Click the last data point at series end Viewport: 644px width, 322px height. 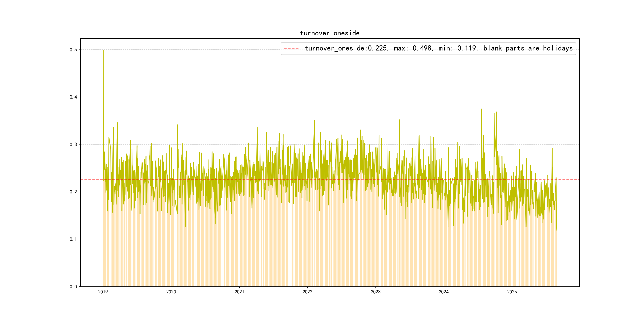(557, 230)
